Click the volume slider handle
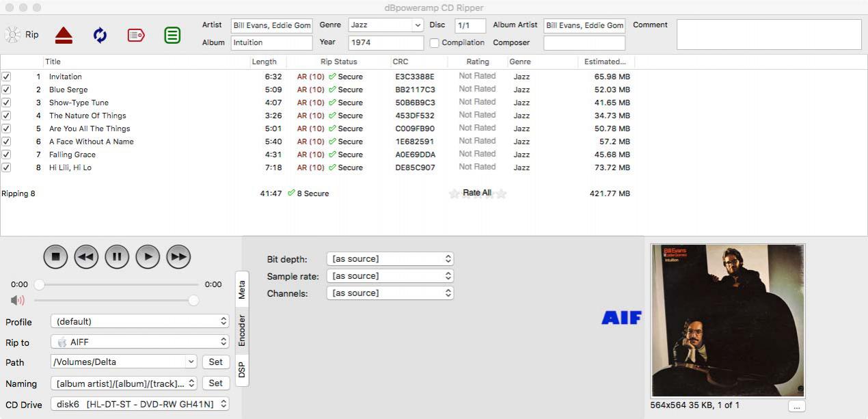Image resolution: width=868 pixels, height=419 pixels. pos(193,300)
